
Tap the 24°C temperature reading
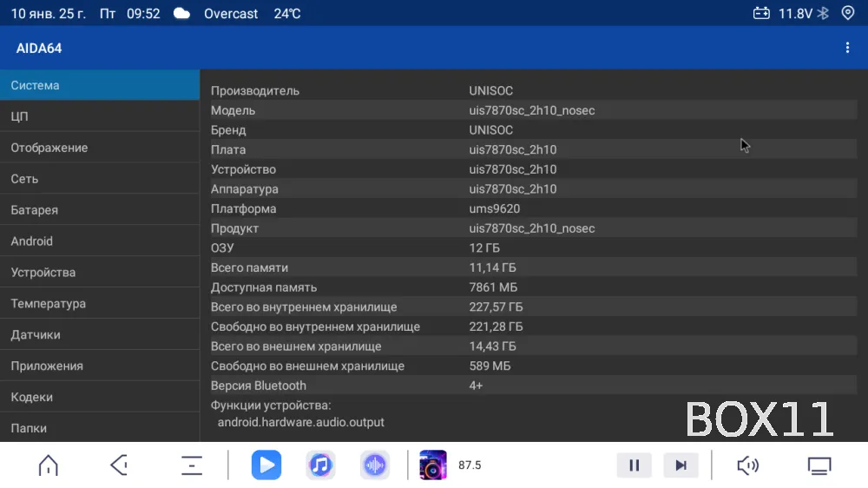(287, 14)
